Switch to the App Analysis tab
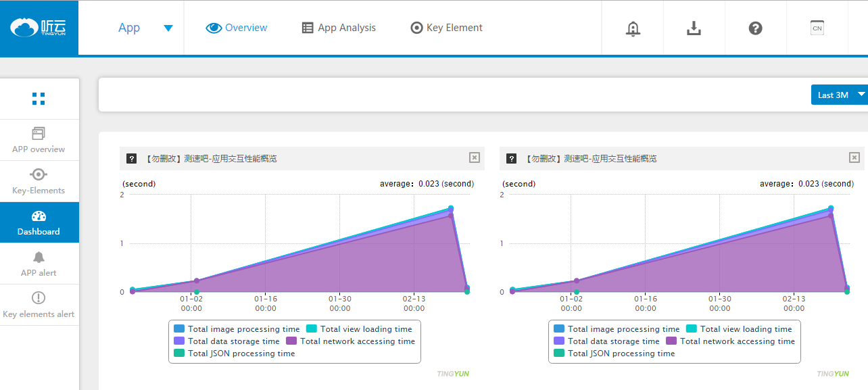 coord(339,28)
